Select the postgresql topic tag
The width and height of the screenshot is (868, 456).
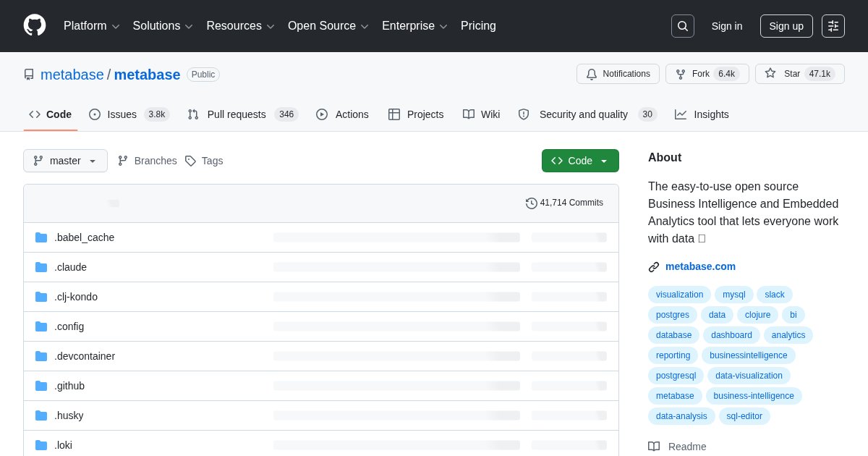point(676,376)
